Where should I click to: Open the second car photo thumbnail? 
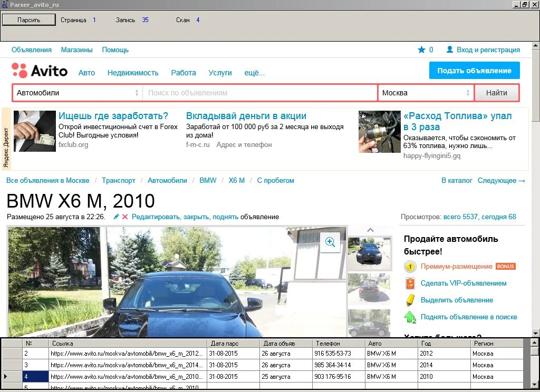(369, 289)
